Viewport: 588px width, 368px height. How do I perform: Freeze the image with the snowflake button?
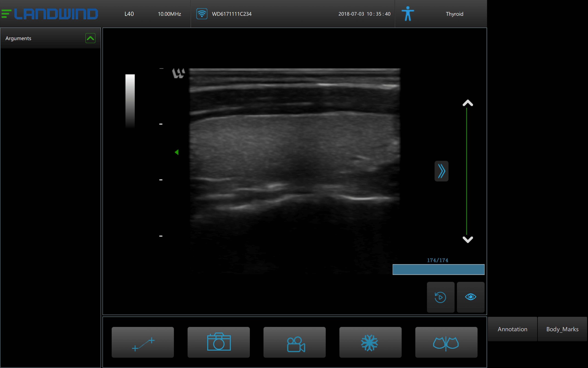click(x=370, y=342)
